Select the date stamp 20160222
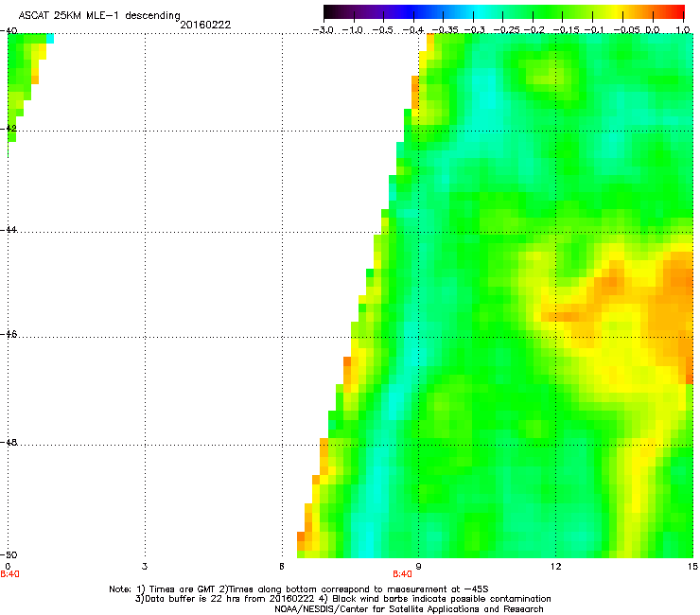700x615 pixels. 205,25
